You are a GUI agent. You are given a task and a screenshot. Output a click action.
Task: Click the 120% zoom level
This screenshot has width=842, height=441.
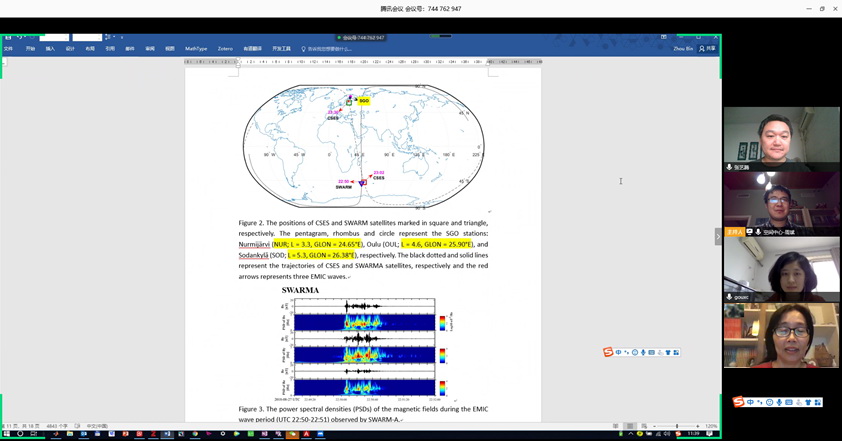coord(711,426)
